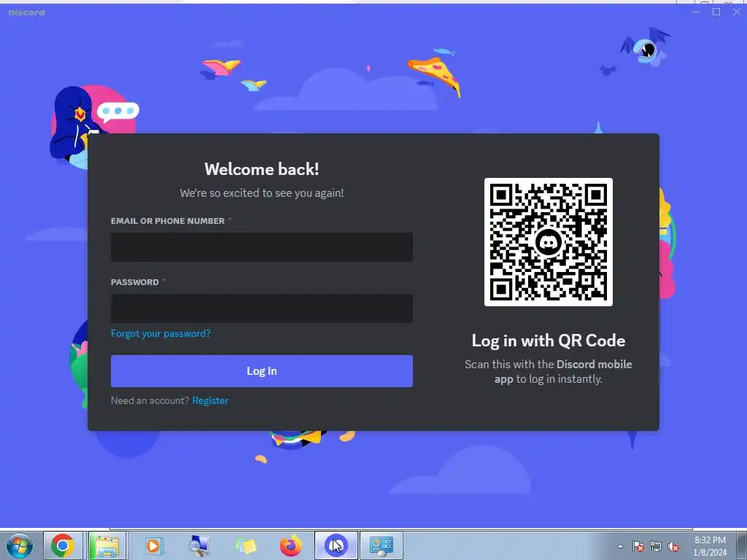
Task: Open the Action Center flag tray icon
Action: coord(638,546)
